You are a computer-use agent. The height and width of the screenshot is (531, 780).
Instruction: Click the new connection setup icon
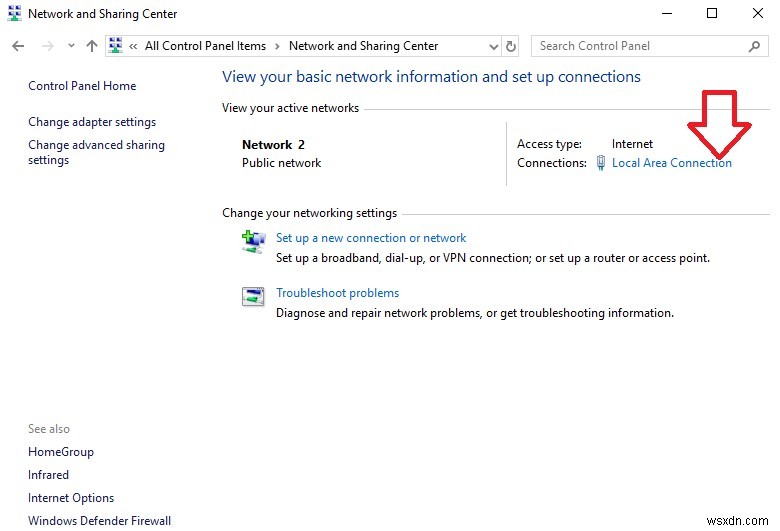click(252, 240)
